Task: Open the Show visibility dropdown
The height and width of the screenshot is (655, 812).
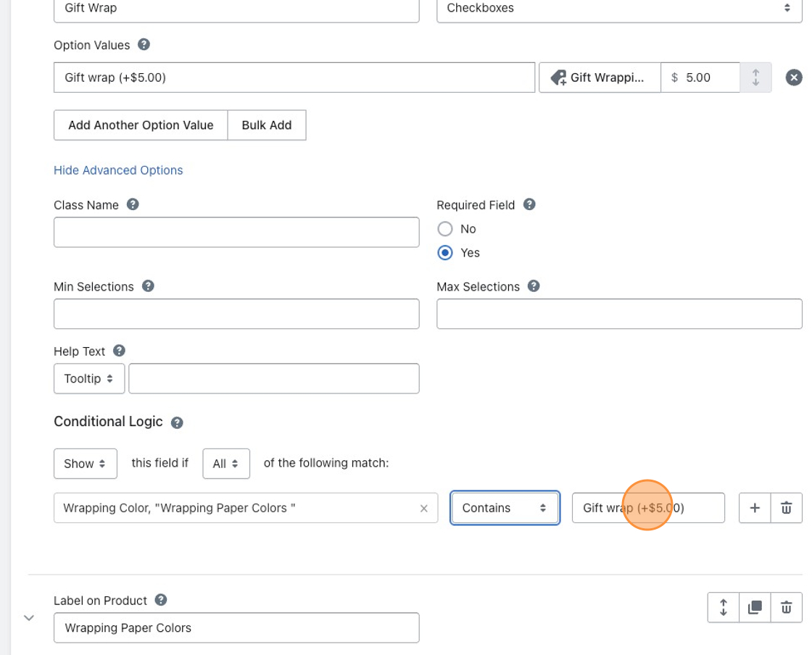Action: [86, 464]
